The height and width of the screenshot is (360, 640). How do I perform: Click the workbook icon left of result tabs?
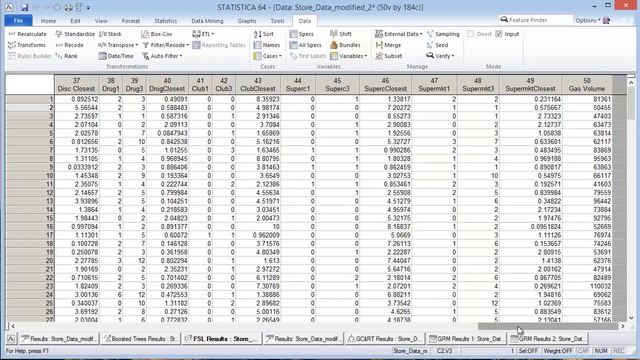[11, 338]
